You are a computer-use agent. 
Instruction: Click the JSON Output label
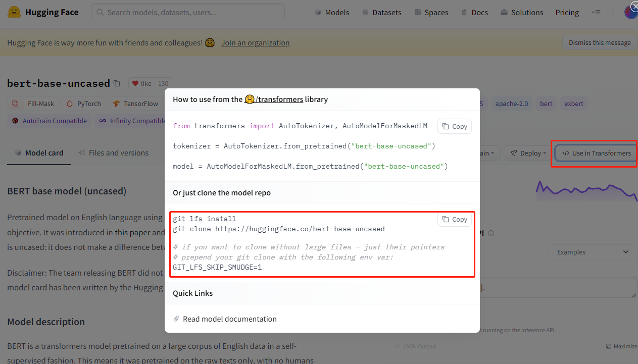415,346
